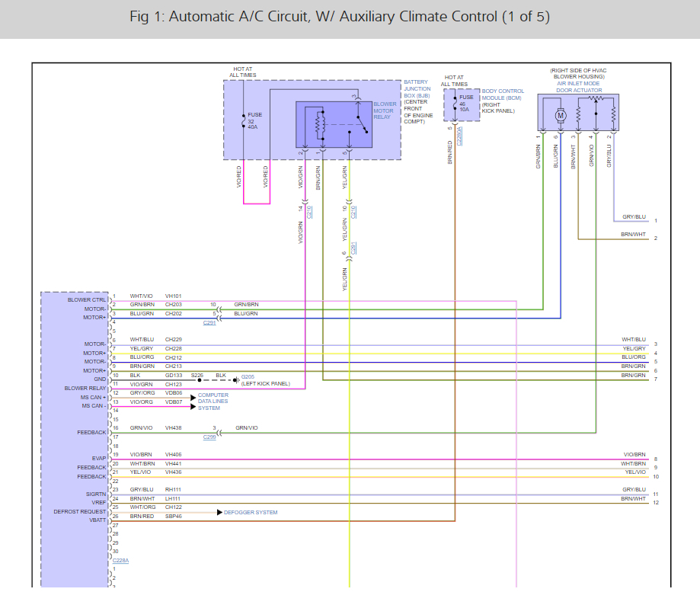
Task: Click the VBATT pin label
Action: (x=97, y=520)
